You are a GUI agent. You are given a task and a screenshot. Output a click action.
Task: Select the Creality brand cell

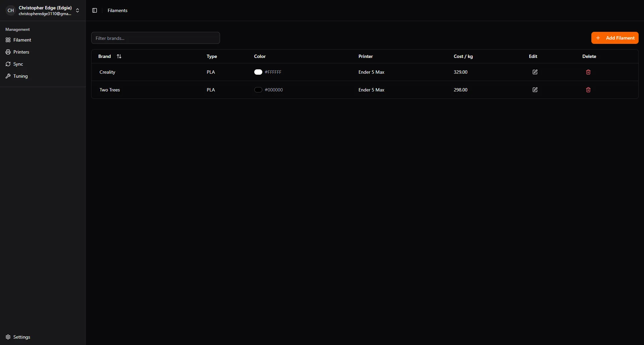point(107,72)
